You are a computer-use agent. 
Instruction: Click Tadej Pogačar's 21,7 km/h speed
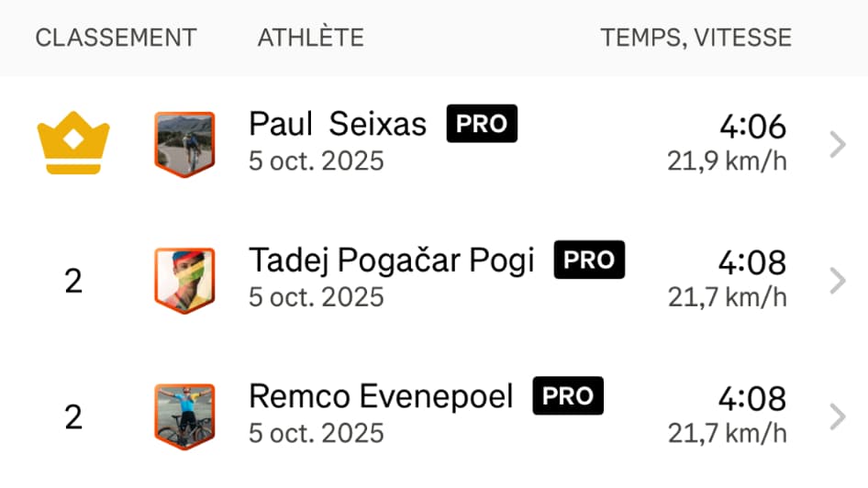point(727,297)
